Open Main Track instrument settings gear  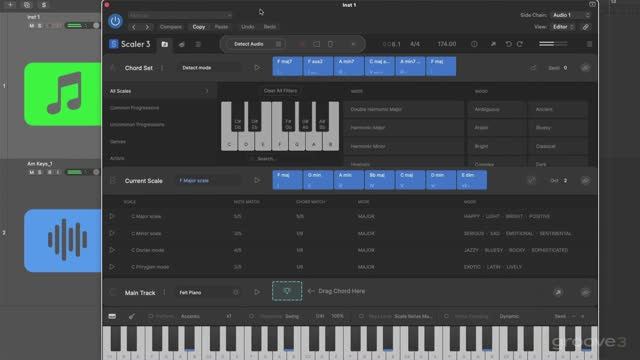(236, 293)
